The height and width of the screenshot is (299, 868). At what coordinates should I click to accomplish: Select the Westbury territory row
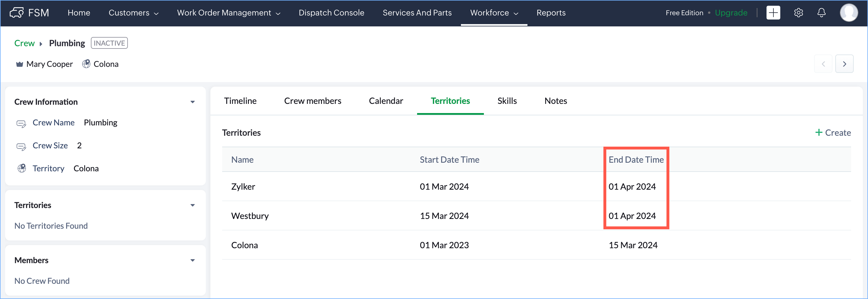pyautogui.click(x=250, y=216)
